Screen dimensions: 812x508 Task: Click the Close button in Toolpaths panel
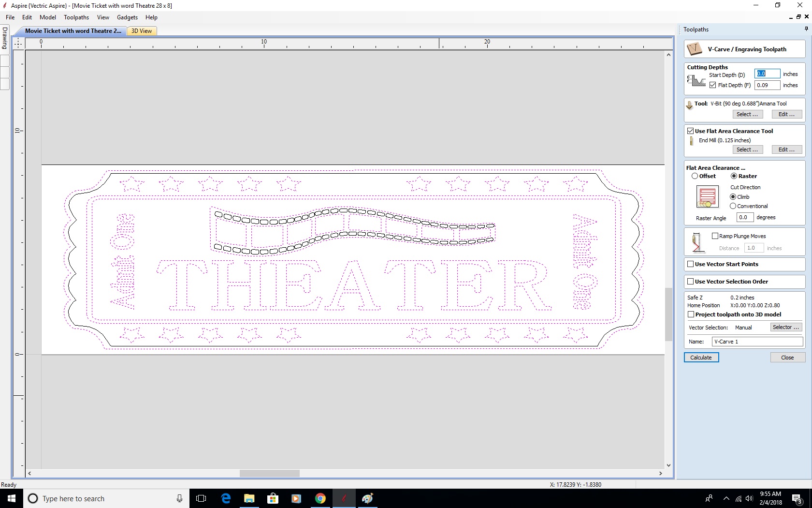tap(787, 358)
